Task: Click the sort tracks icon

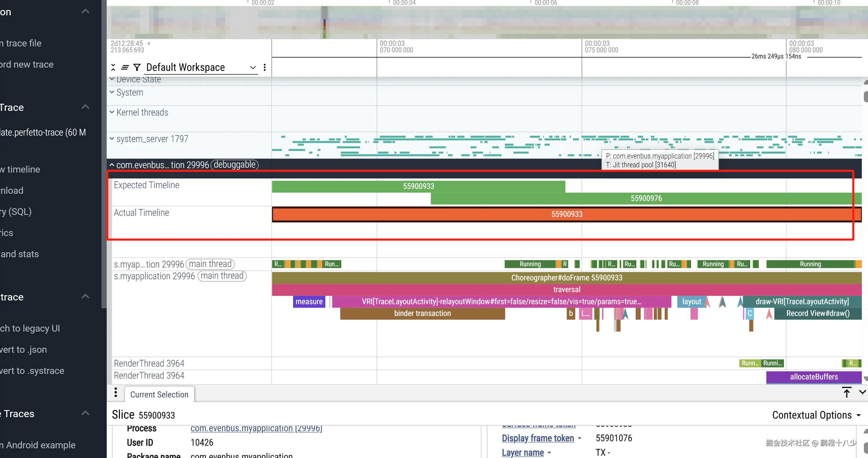Action: (x=125, y=67)
